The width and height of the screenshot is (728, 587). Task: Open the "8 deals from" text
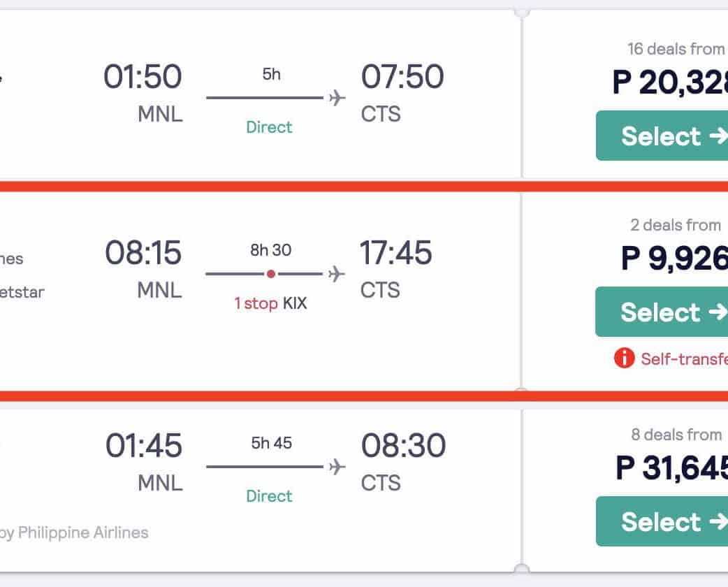click(676, 435)
